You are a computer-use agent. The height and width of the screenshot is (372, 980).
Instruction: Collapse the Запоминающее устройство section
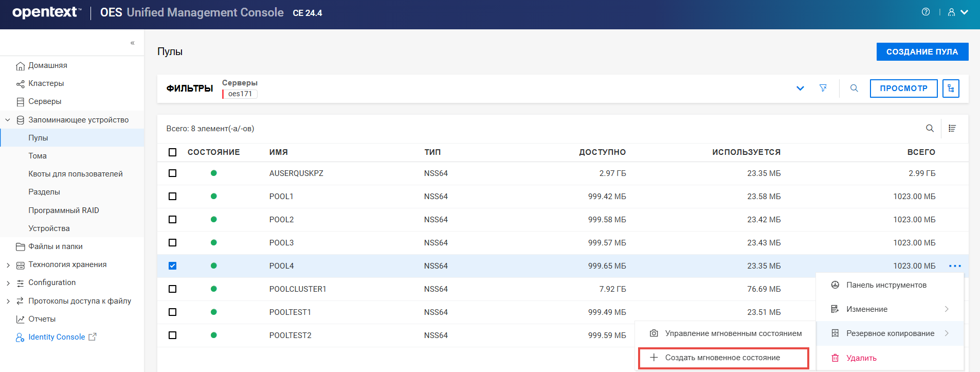[8, 120]
